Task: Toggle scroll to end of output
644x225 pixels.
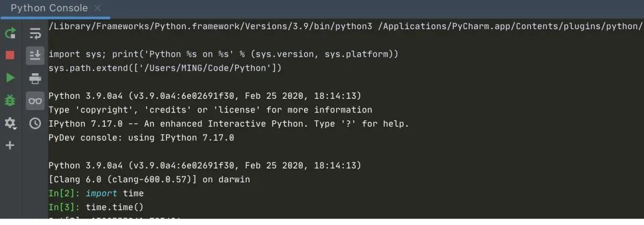Action: coord(35,55)
